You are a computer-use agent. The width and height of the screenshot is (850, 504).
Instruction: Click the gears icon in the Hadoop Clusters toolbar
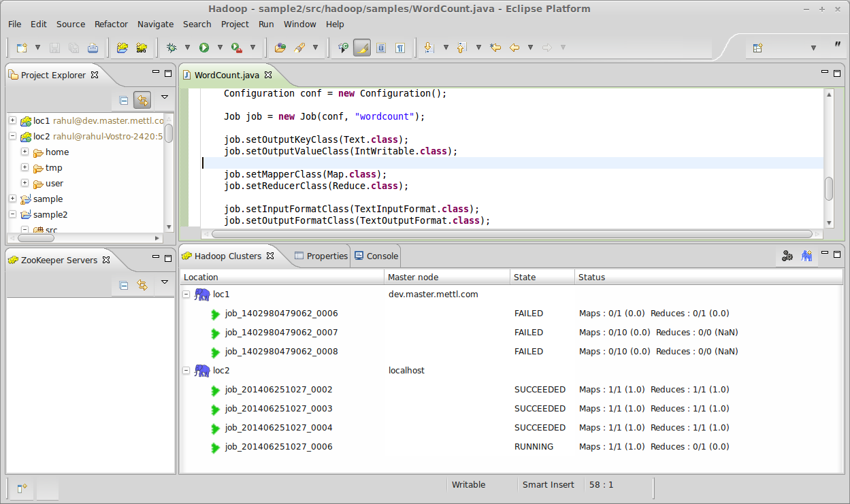[787, 256]
